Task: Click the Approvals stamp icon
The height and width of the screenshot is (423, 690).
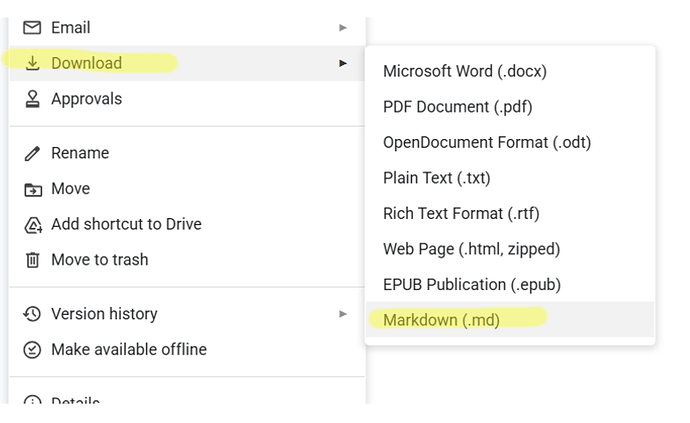Action: tap(33, 99)
